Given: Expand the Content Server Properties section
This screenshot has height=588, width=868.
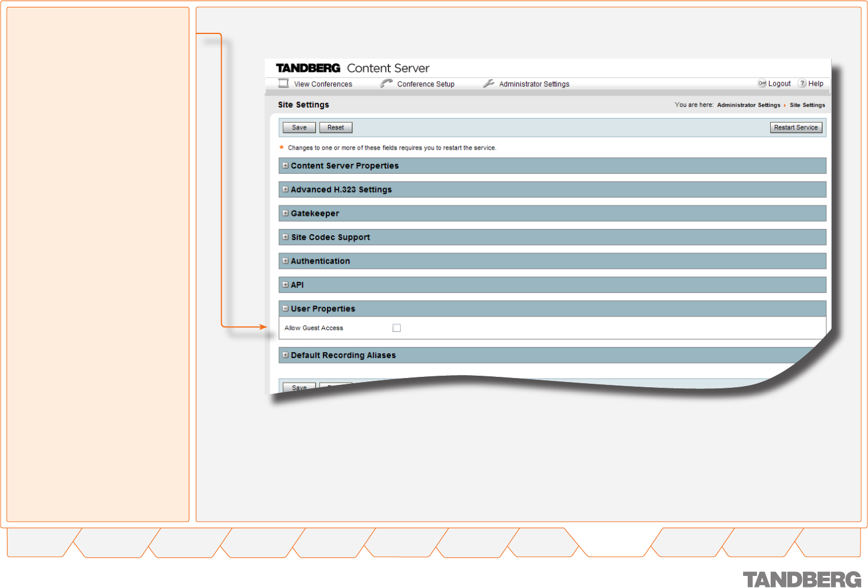Looking at the screenshot, I should pos(285,166).
